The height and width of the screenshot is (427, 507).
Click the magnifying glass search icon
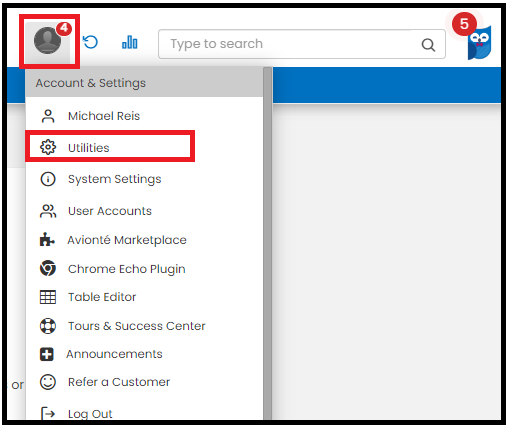click(428, 44)
